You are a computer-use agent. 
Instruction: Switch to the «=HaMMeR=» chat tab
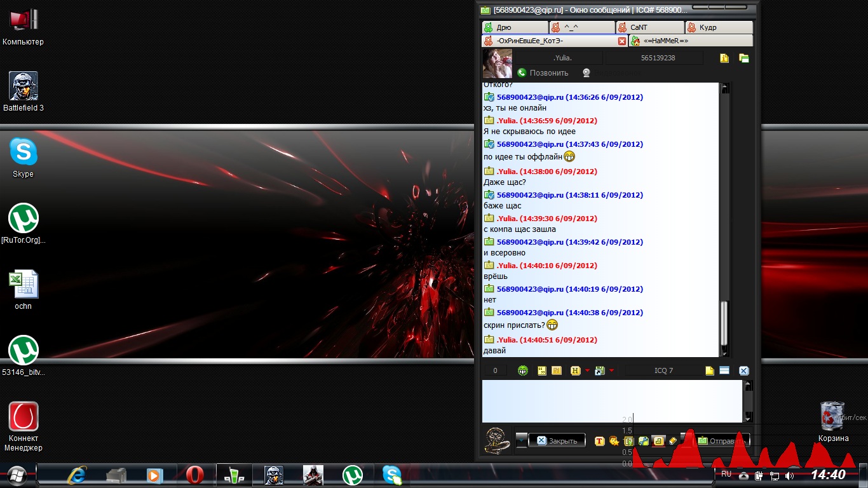click(x=691, y=41)
